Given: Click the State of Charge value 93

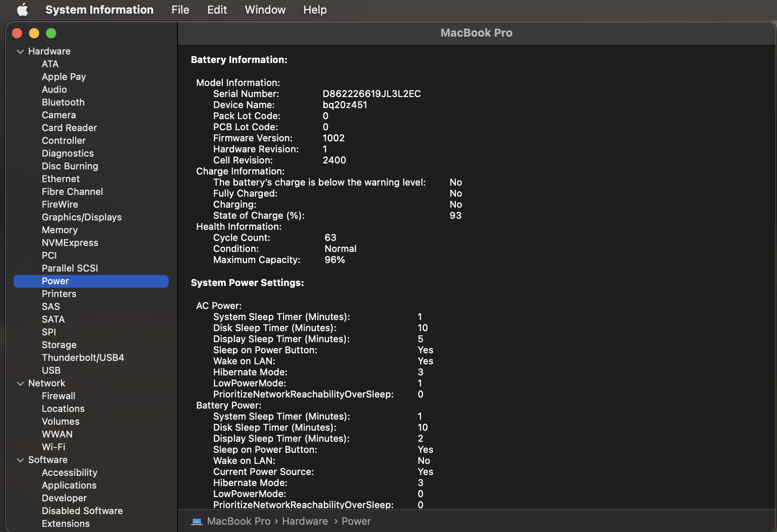Looking at the screenshot, I should [455, 215].
